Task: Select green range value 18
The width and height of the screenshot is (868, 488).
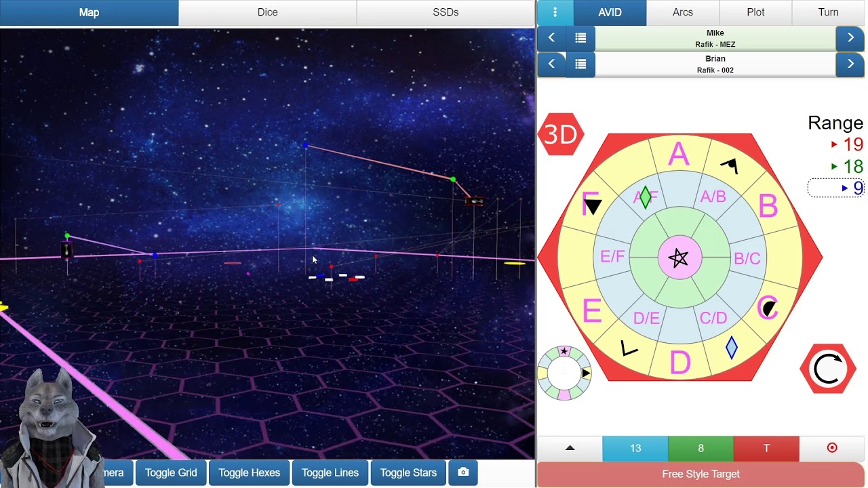Action: [847, 166]
